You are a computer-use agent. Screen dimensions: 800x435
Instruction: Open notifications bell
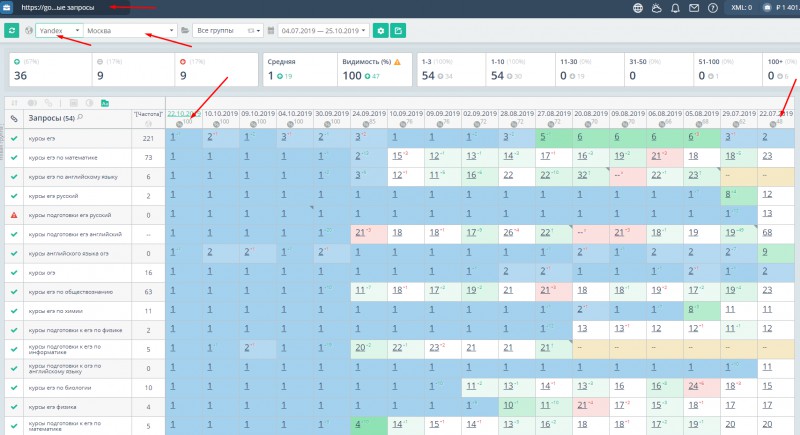[x=675, y=8]
